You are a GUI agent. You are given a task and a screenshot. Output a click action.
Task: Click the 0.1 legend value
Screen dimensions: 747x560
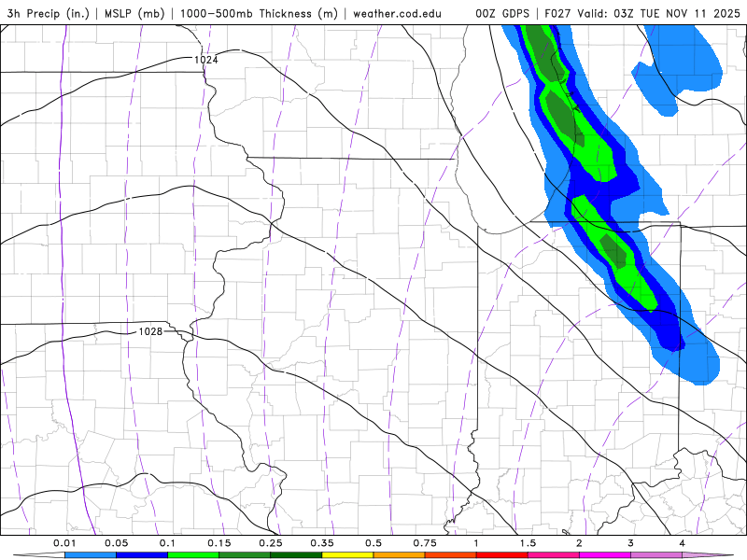(167, 543)
